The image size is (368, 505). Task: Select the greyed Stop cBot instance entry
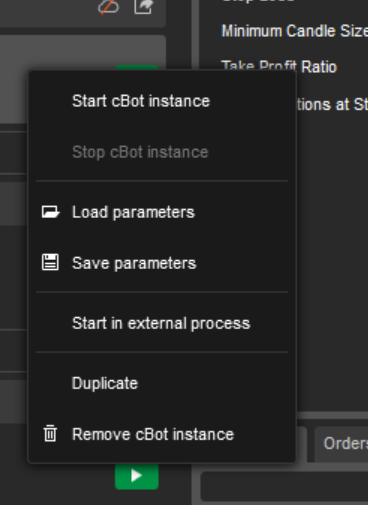click(x=140, y=152)
